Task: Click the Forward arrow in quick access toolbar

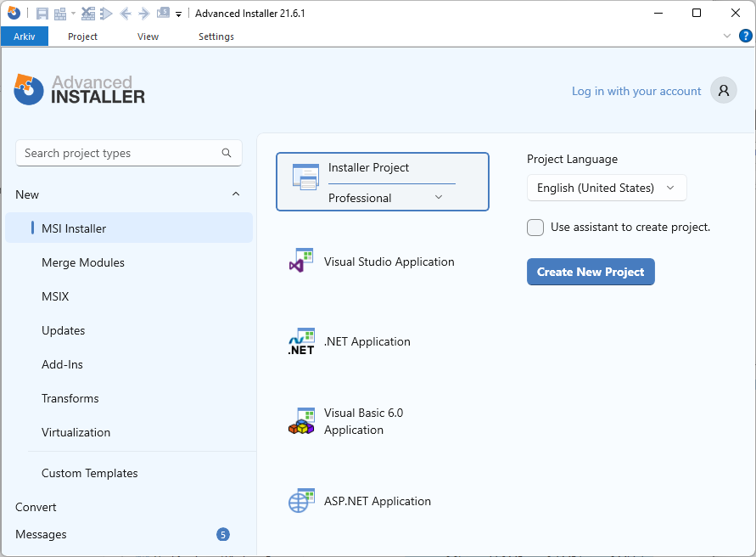Action: point(143,14)
